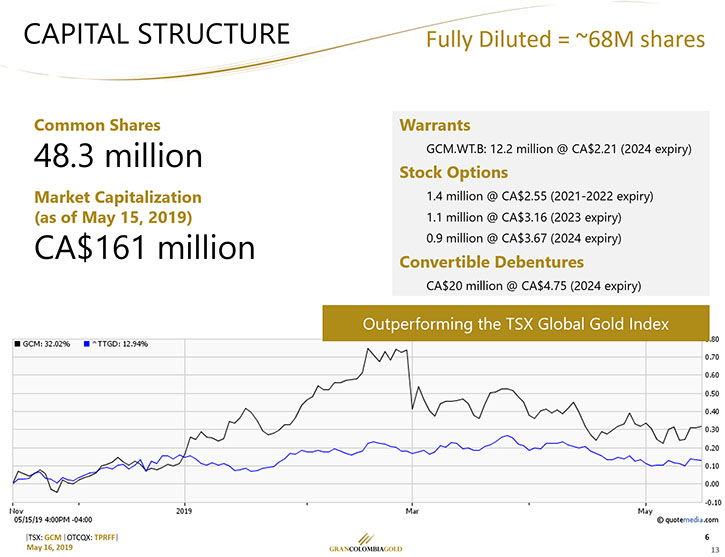Click the page number '13'
This screenshot has width=725, height=557.
715,550
